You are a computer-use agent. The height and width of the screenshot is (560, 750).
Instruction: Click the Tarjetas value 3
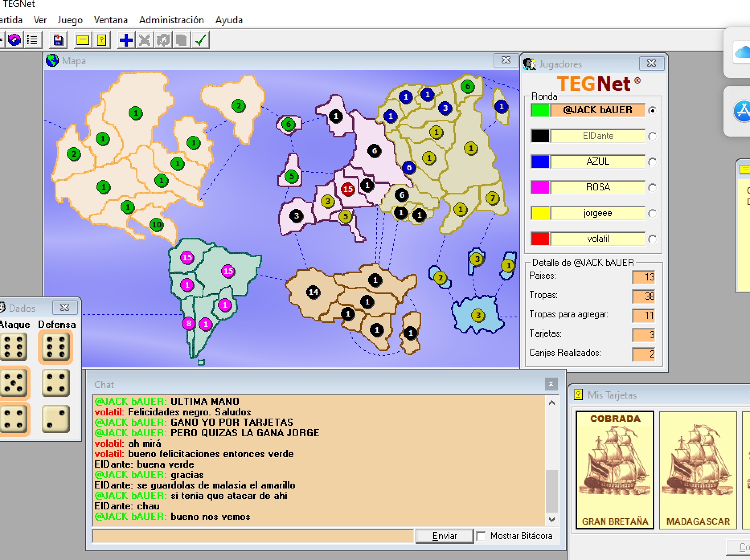(643, 335)
